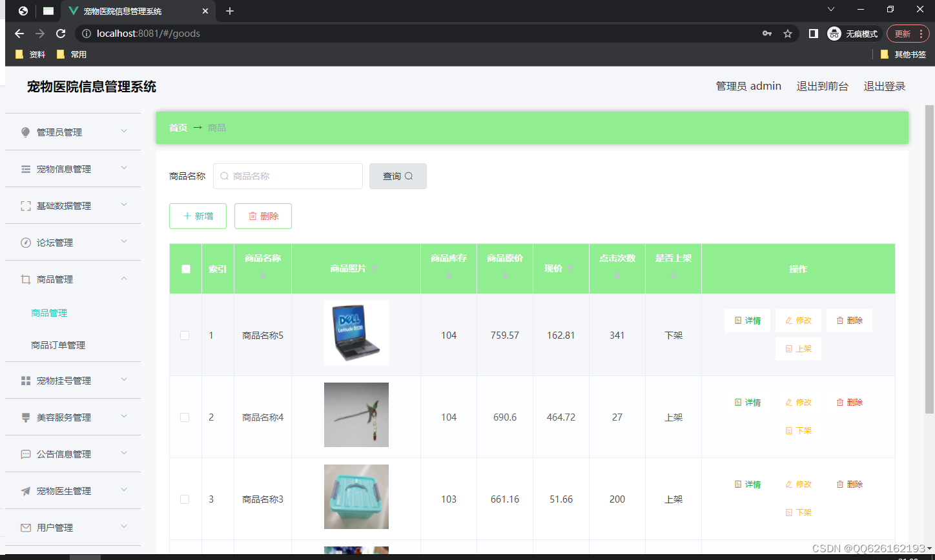Image resolution: width=935 pixels, height=560 pixels.
Task: Click 下架 for 商品名称4
Action: [798, 431]
